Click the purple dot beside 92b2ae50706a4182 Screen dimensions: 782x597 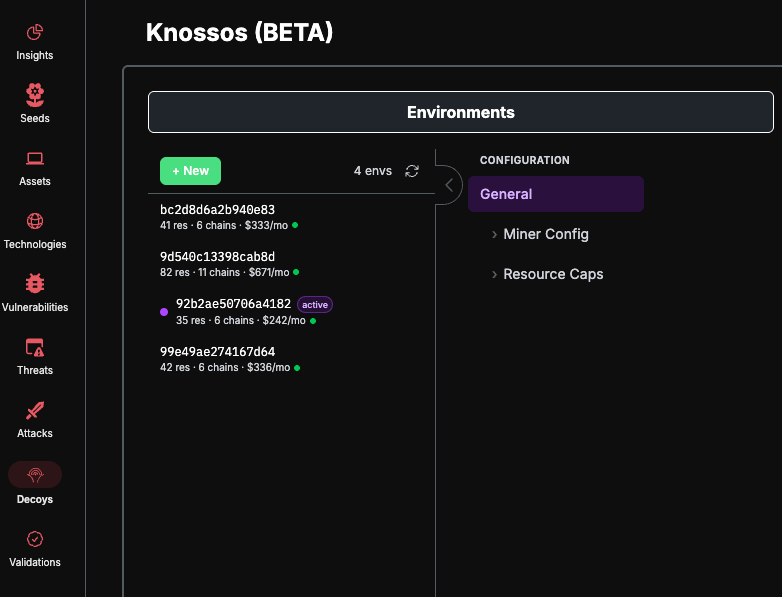(164, 312)
